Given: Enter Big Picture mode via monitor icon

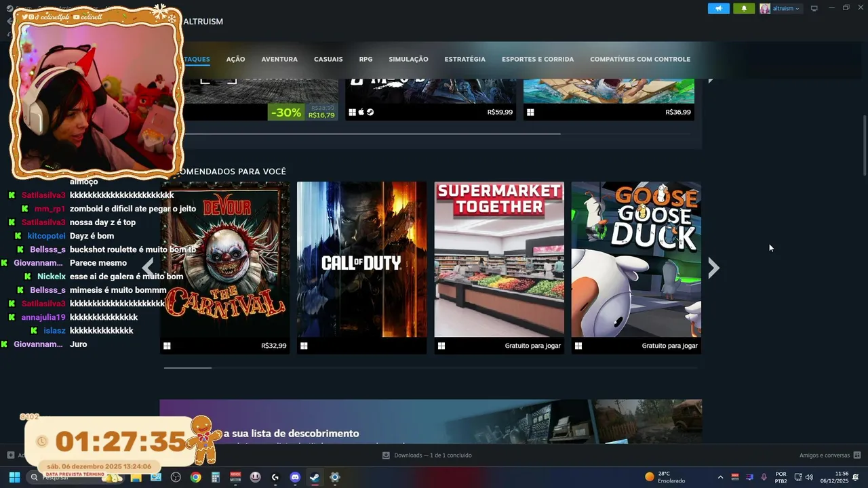Looking at the screenshot, I should (x=814, y=9).
